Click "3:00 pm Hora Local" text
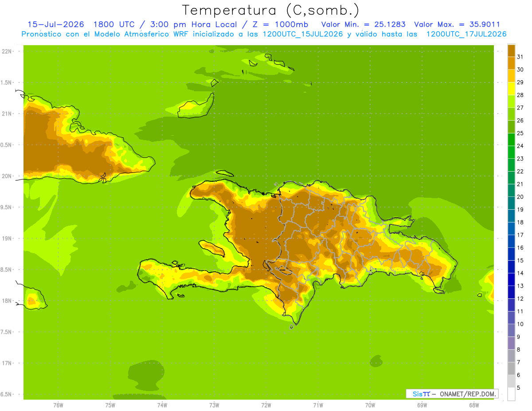532x411 pixels. coord(194,24)
